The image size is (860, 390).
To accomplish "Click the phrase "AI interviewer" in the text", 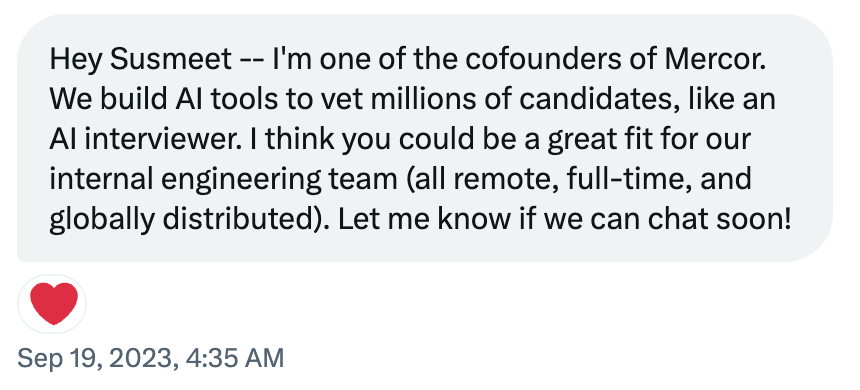I will [x=145, y=139].
